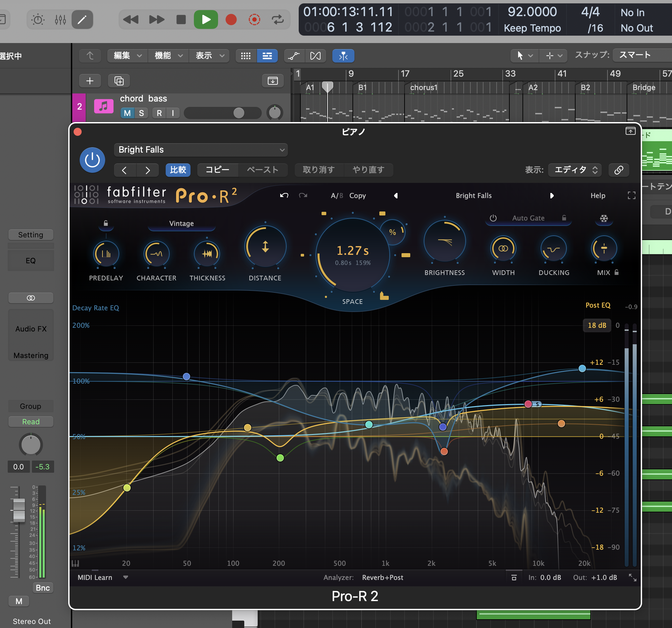Open the 機能 menu
The height and width of the screenshot is (628, 672).
168,56
